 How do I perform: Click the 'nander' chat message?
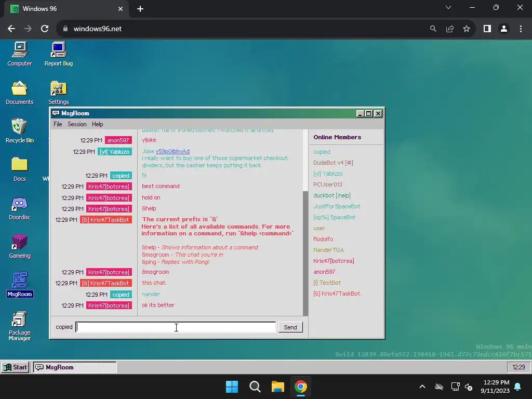tap(151, 294)
